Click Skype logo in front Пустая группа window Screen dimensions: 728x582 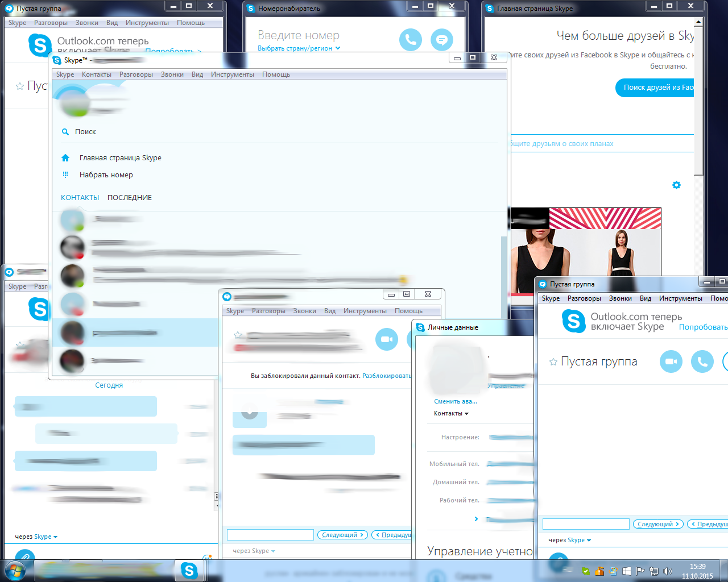(x=573, y=321)
